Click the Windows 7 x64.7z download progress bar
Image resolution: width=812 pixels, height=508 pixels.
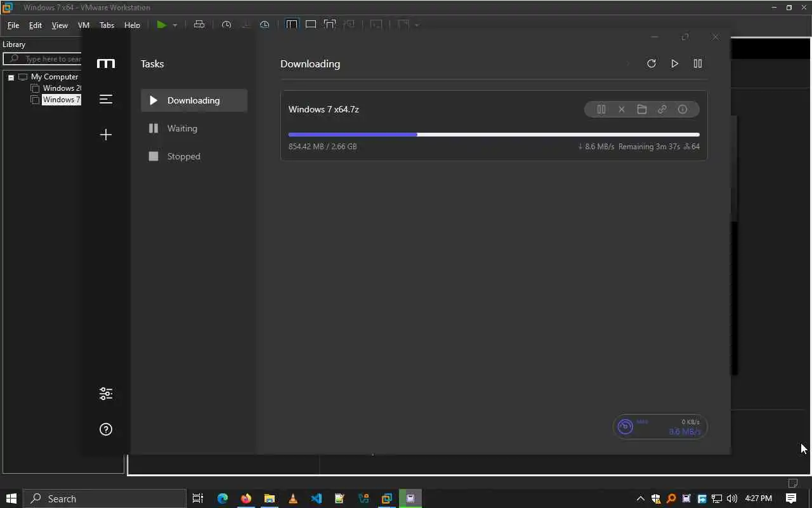[x=494, y=135]
